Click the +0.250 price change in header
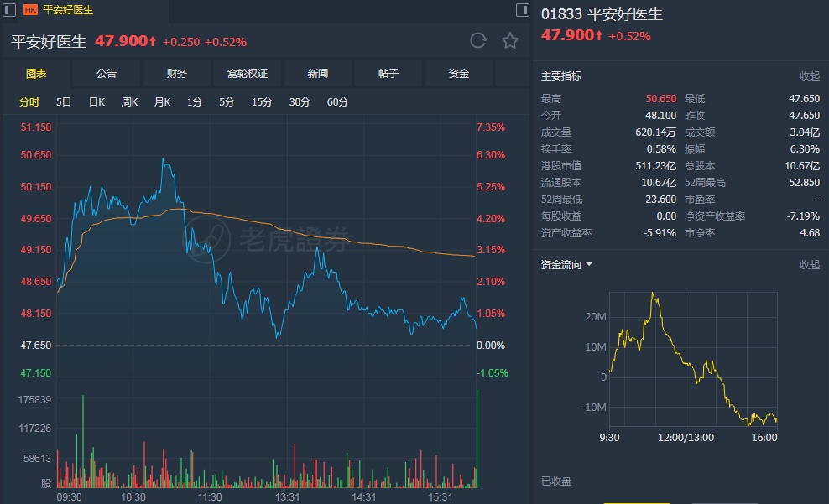 point(180,42)
